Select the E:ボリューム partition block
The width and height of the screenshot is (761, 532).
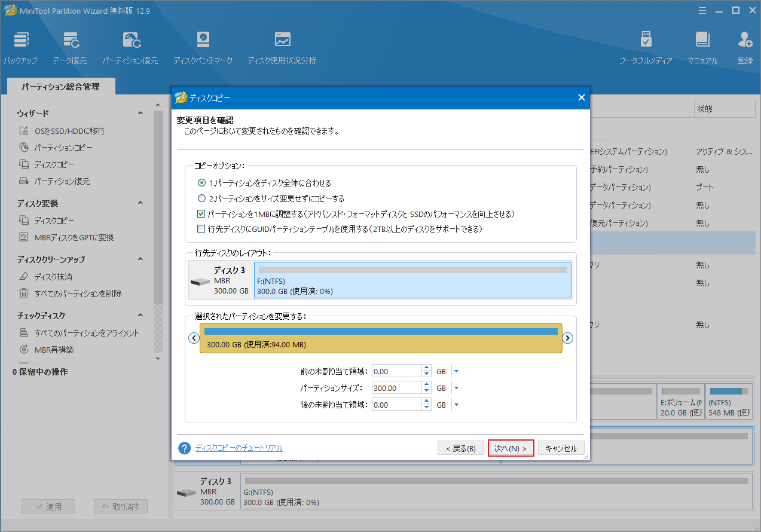click(x=680, y=402)
